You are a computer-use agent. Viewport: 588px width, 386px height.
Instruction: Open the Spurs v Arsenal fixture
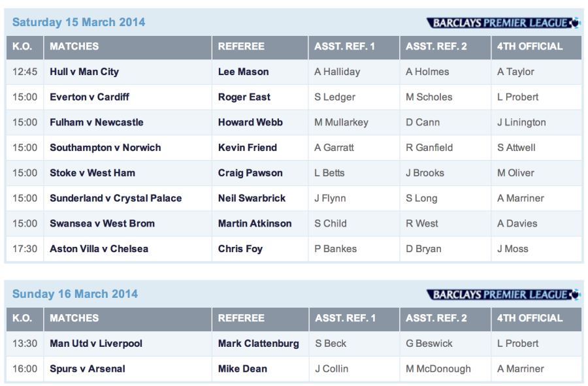(x=88, y=369)
